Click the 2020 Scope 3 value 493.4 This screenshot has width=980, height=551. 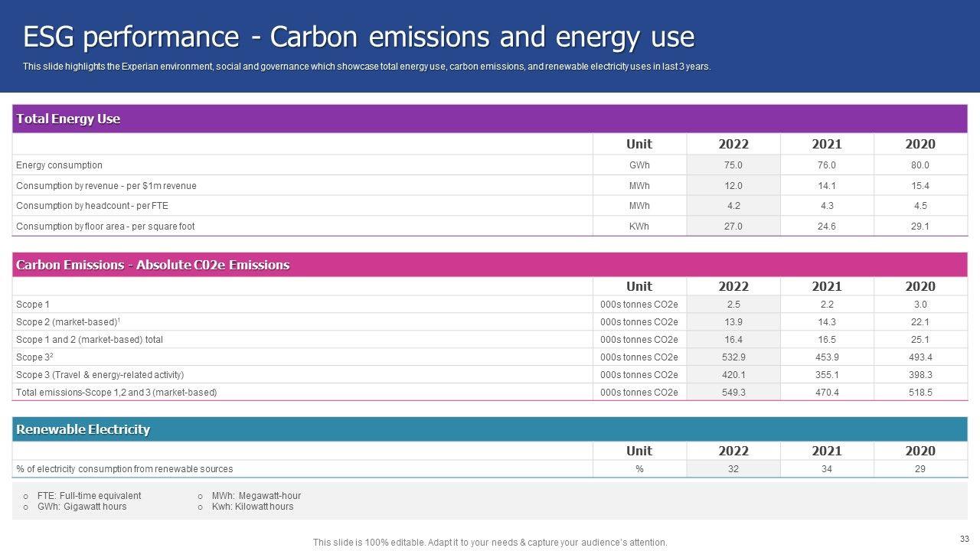(x=920, y=357)
